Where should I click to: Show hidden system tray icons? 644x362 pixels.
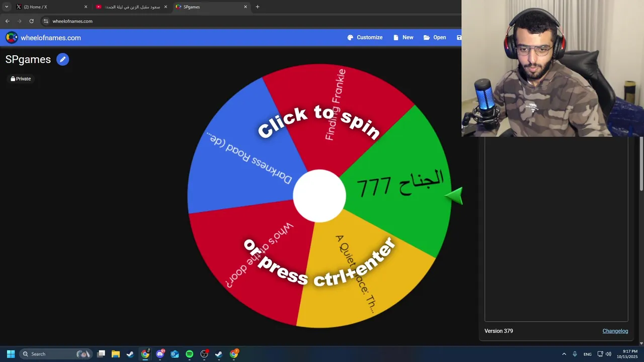(564, 354)
